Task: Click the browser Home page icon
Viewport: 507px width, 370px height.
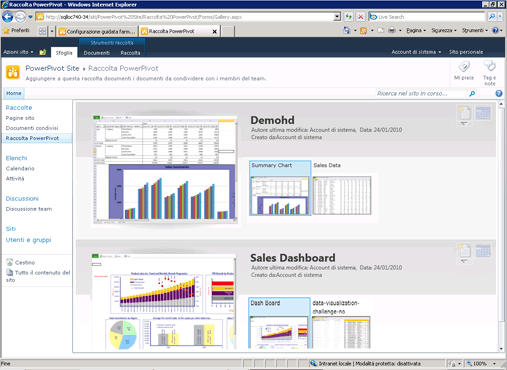Action: (x=347, y=31)
